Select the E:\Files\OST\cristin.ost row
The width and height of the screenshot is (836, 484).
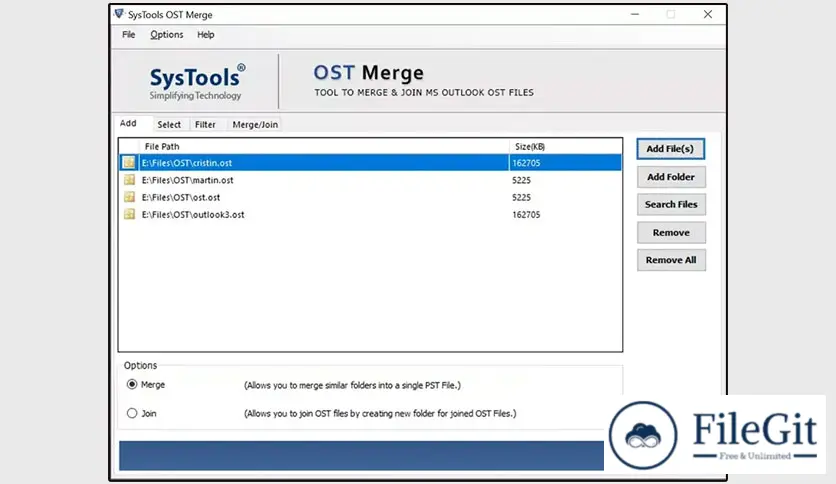[x=371, y=163]
